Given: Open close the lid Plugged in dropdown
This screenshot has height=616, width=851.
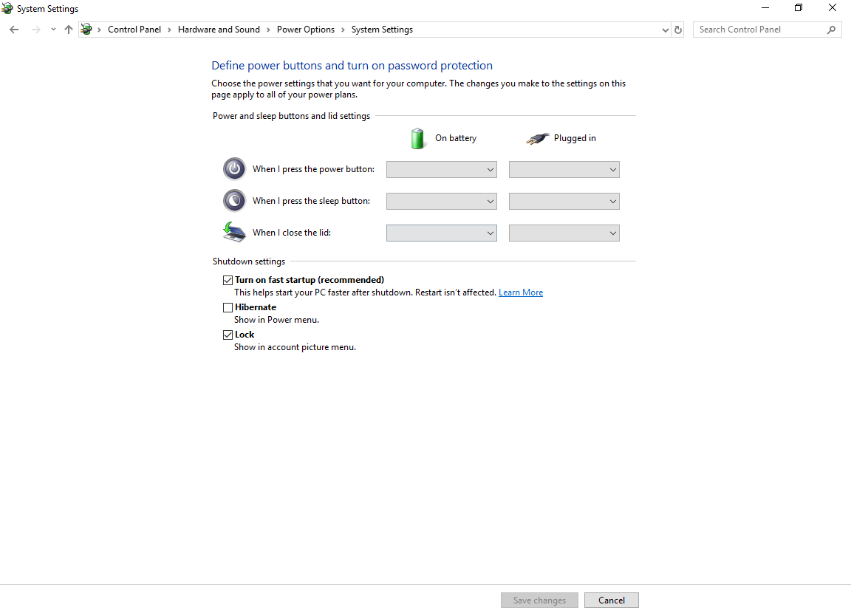Looking at the screenshot, I should [x=564, y=233].
